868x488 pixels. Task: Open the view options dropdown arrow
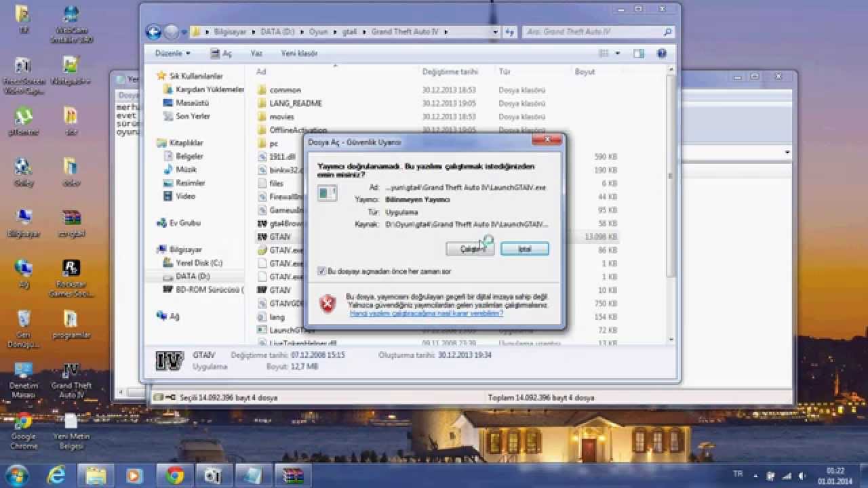[x=618, y=53]
